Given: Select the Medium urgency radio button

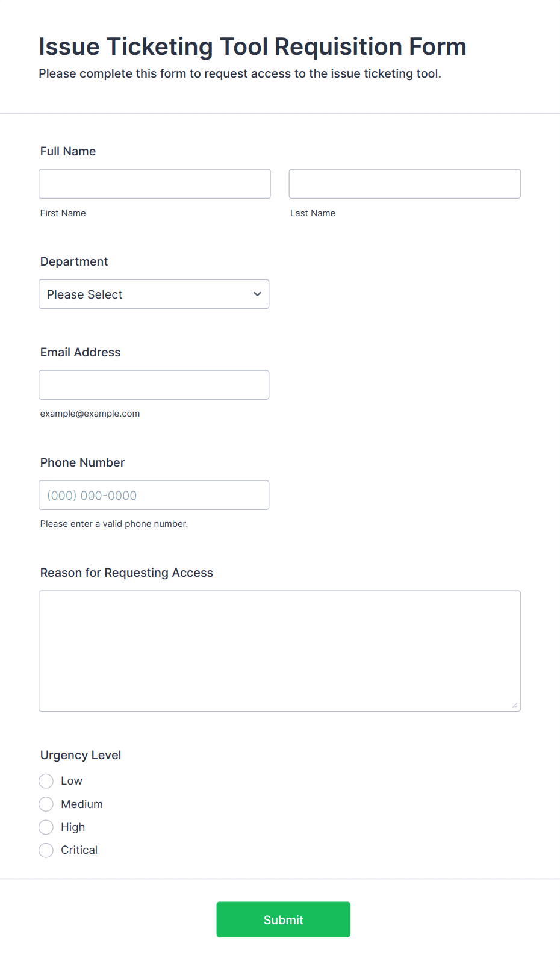Looking at the screenshot, I should (x=46, y=804).
